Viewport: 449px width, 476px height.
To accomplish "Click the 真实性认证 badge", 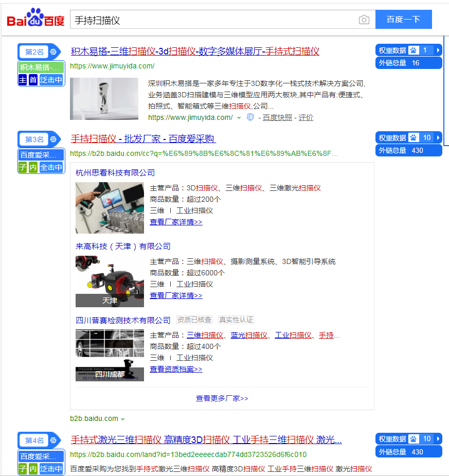I will [x=236, y=320].
